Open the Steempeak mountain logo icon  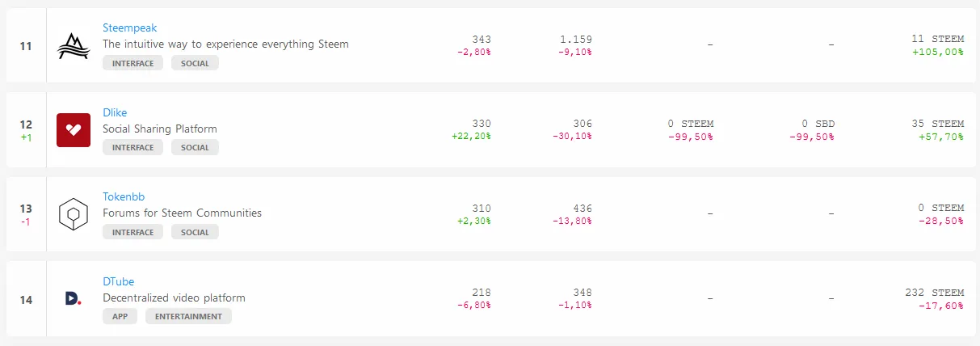[74, 45]
